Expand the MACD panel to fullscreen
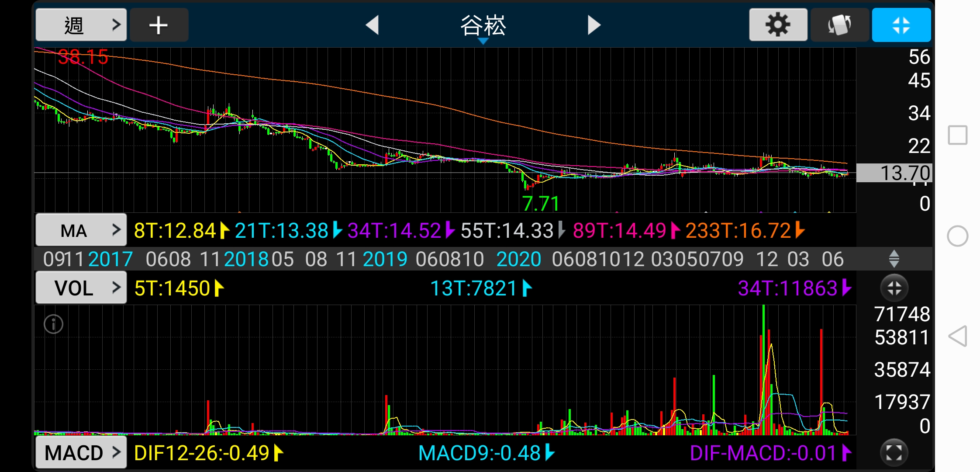This screenshot has height=472, width=980. click(894, 452)
